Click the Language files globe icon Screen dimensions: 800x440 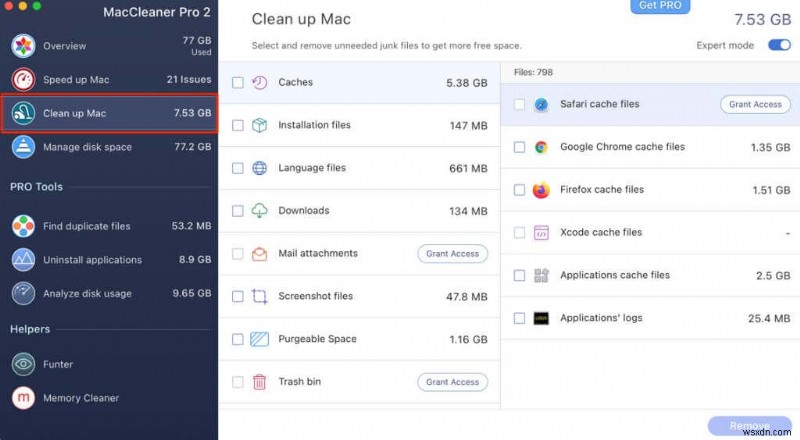click(260, 168)
